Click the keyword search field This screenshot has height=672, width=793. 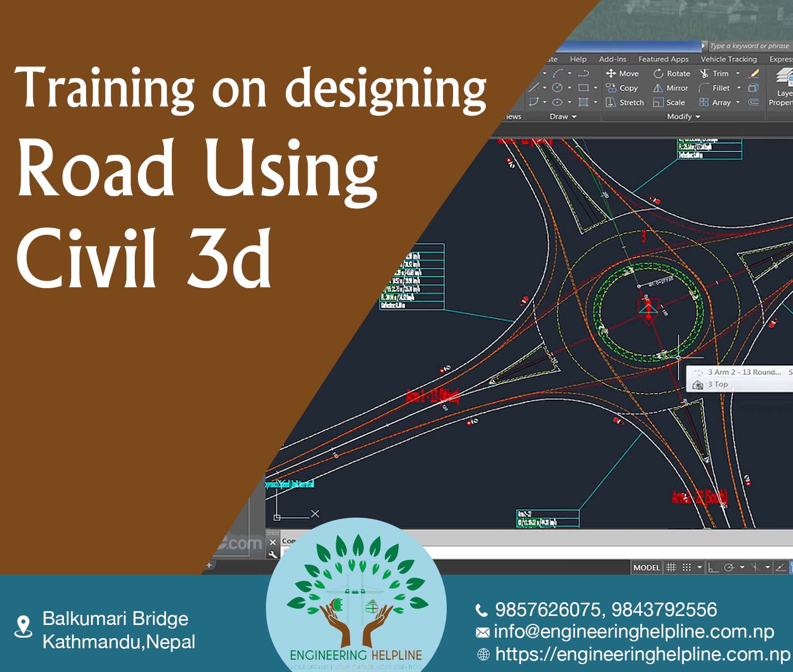coord(750,46)
